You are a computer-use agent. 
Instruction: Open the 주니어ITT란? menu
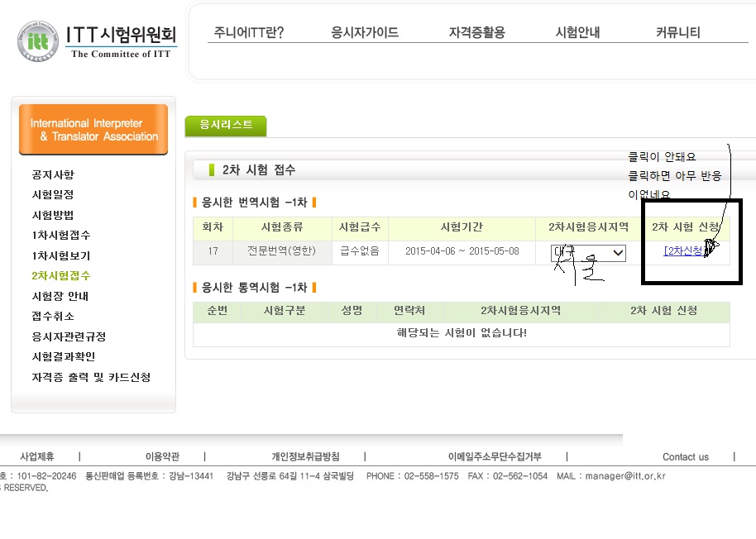[249, 33]
